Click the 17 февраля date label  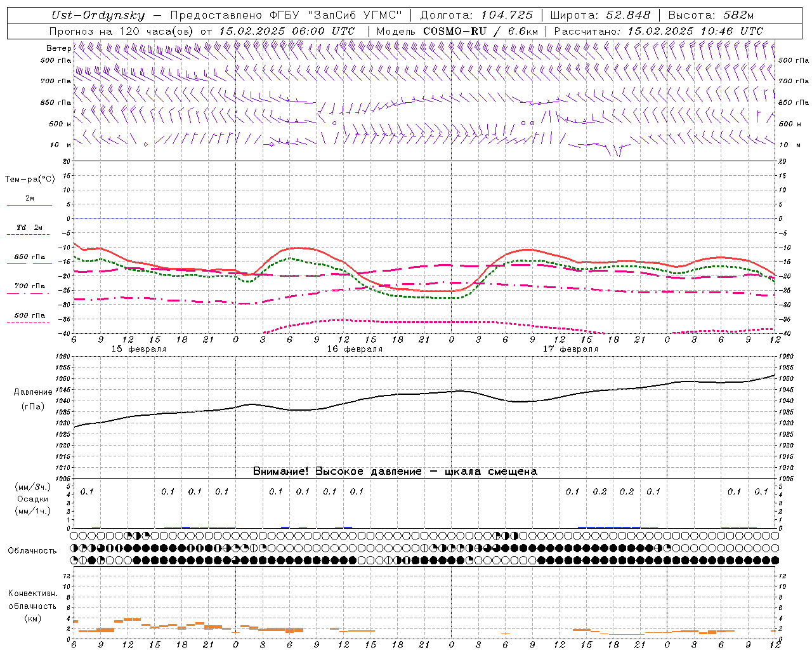click(570, 349)
